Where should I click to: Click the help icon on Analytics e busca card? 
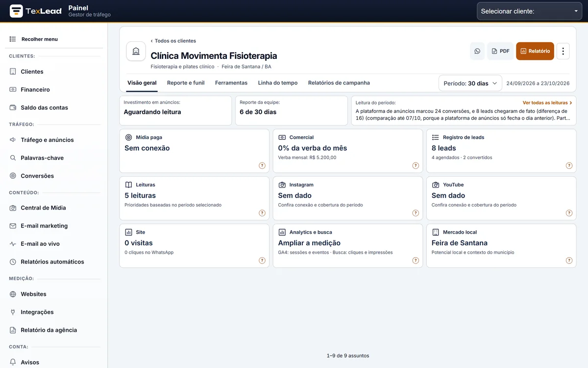click(x=416, y=261)
